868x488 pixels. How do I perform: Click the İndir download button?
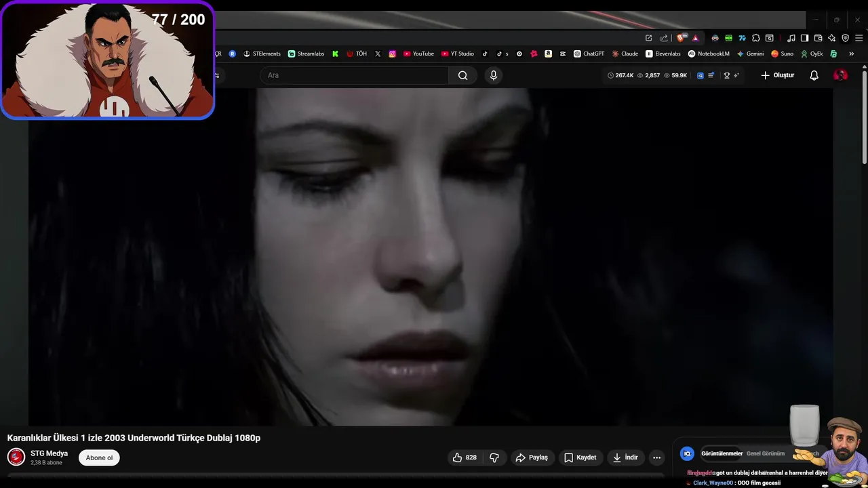(625, 457)
